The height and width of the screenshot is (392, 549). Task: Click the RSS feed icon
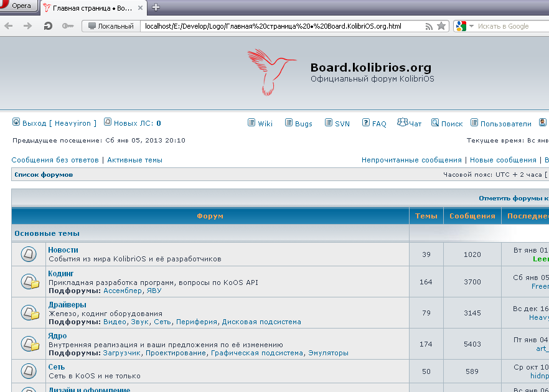click(x=429, y=26)
